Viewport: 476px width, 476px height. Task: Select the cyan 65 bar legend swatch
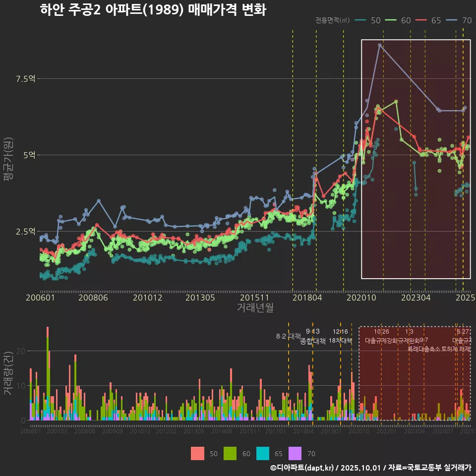tap(263, 453)
